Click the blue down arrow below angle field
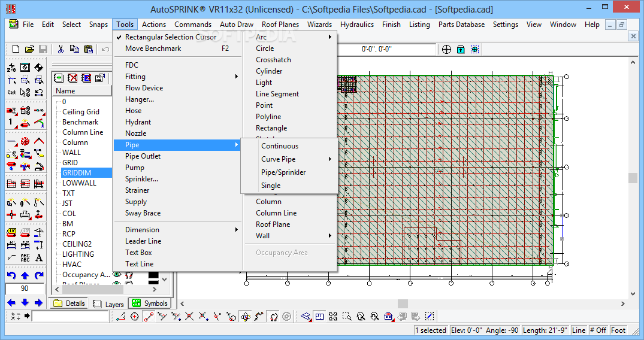 point(25,303)
